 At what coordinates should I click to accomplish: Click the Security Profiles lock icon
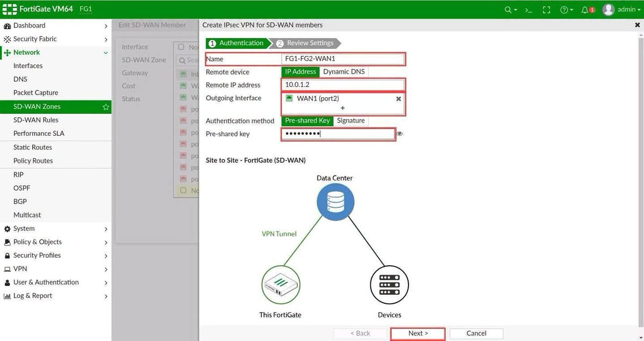click(8, 256)
